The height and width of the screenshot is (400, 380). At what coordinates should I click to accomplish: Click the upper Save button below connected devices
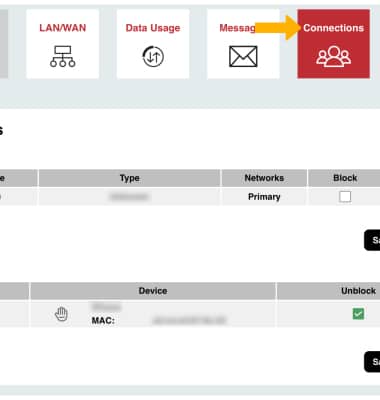pyautogui.click(x=372, y=240)
